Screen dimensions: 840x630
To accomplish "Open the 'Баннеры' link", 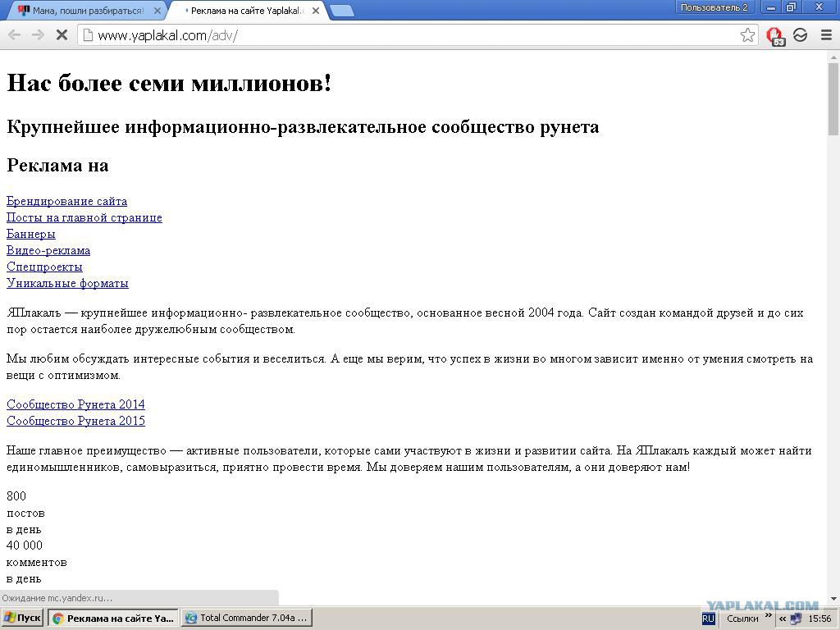I will [x=31, y=234].
